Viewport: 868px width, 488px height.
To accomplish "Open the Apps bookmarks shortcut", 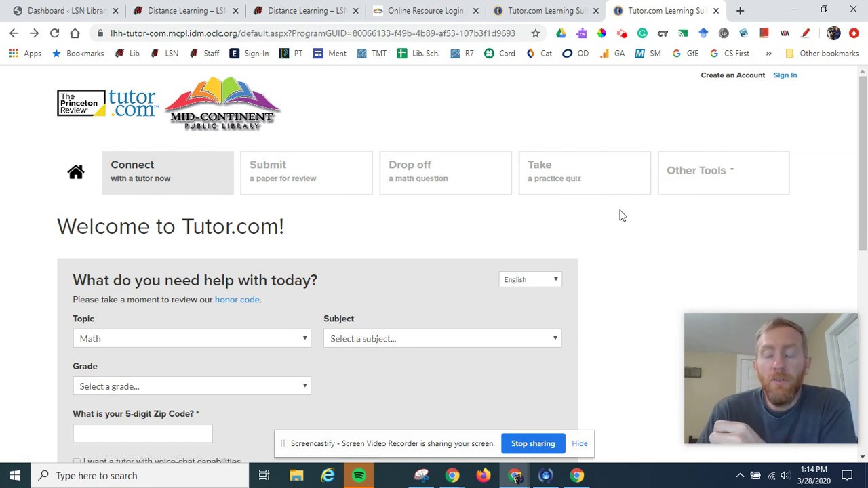I will 26,53.
